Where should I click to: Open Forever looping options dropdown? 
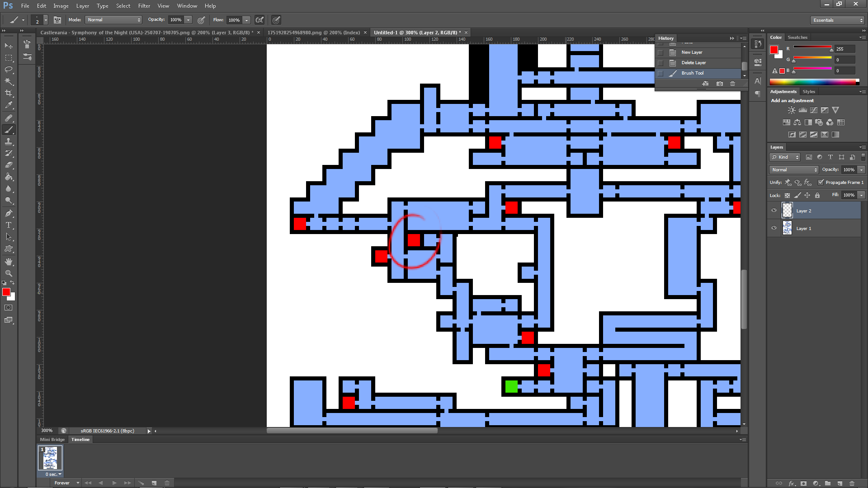66,483
